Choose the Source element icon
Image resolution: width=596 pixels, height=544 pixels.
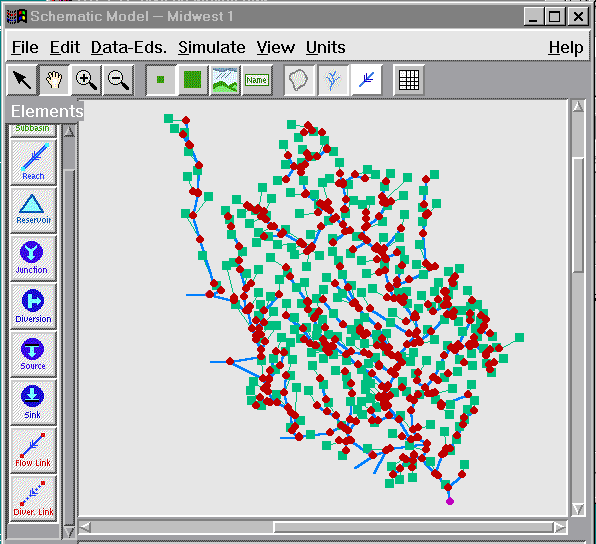(33, 354)
